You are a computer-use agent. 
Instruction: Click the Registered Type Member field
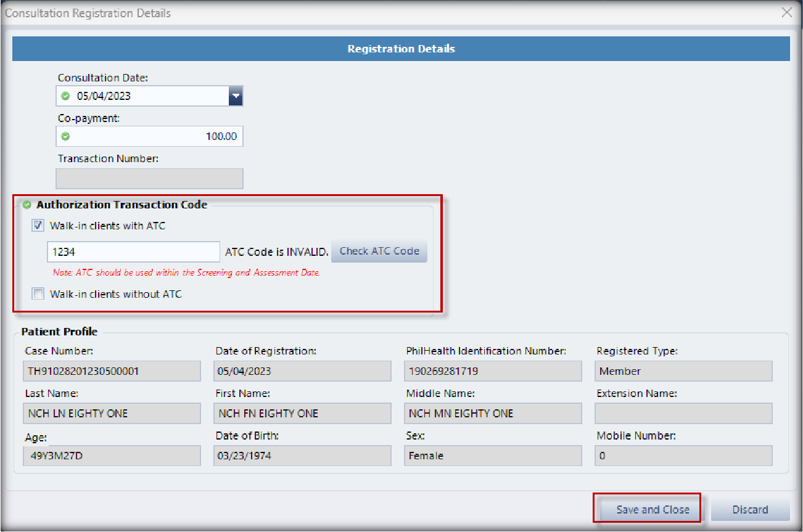(683, 371)
